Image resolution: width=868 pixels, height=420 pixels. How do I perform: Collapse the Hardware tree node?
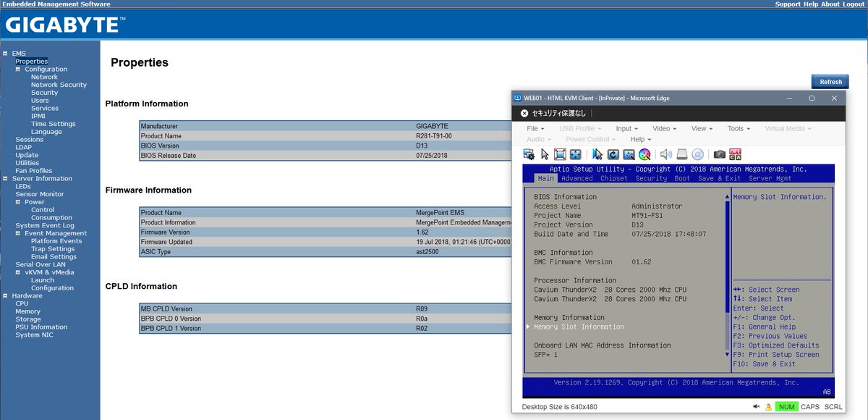click(x=6, y=295)
